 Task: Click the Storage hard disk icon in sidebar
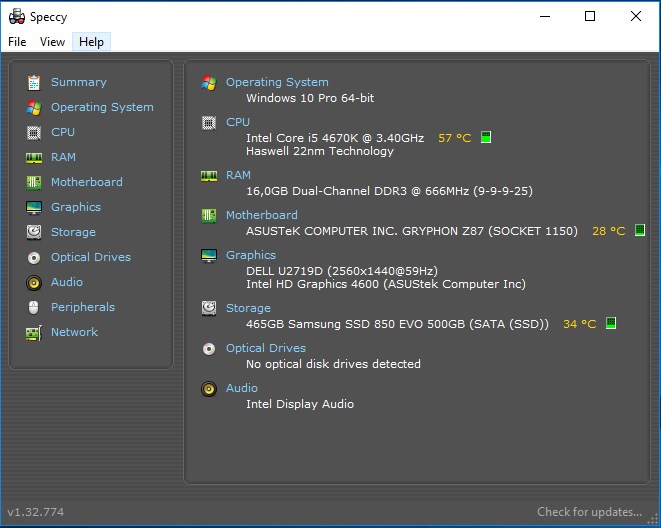[34, 232]
